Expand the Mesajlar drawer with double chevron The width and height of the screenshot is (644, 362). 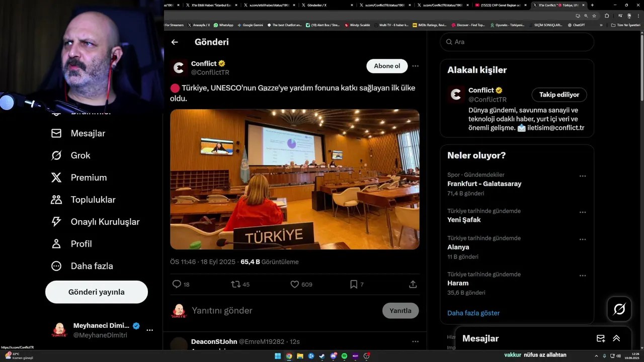[616, 338]
